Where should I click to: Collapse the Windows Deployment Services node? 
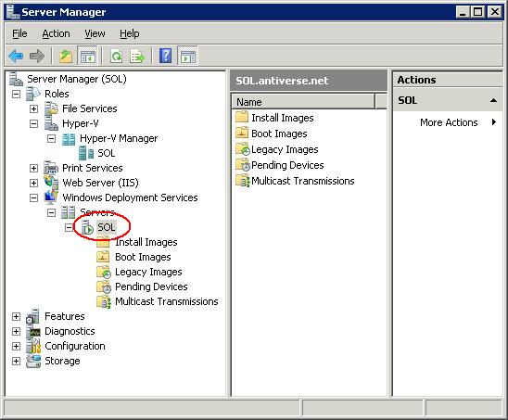pyautogui.click(x=33, y=197)
